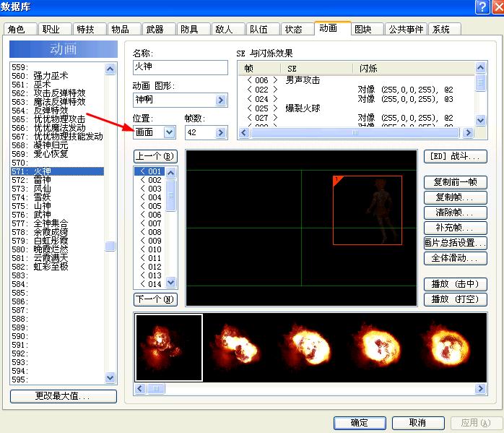The height and width of the screenshot is (433, 504).
Task: Open the 状态 tab
Action: [x=297, y=29]
